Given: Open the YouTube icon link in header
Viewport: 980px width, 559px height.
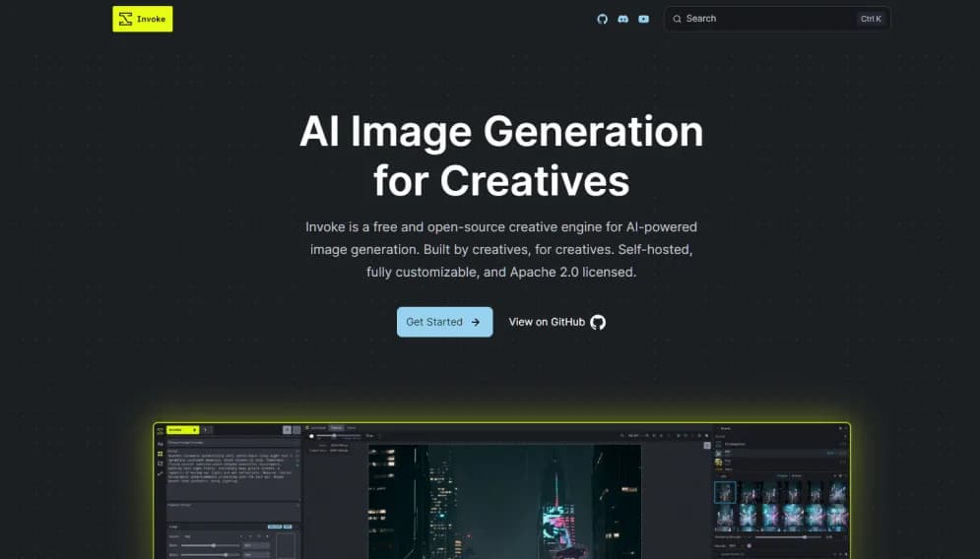Looking at the screenshot, I should pos(644,19).
